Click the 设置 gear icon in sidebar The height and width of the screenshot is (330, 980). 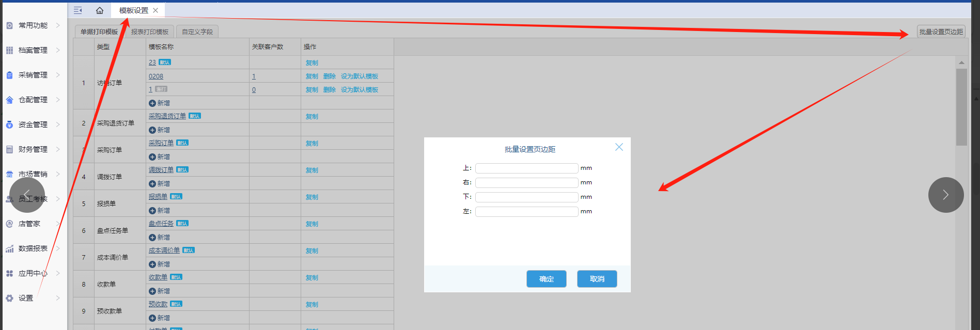pyautogui.click(x=9, y=298)
